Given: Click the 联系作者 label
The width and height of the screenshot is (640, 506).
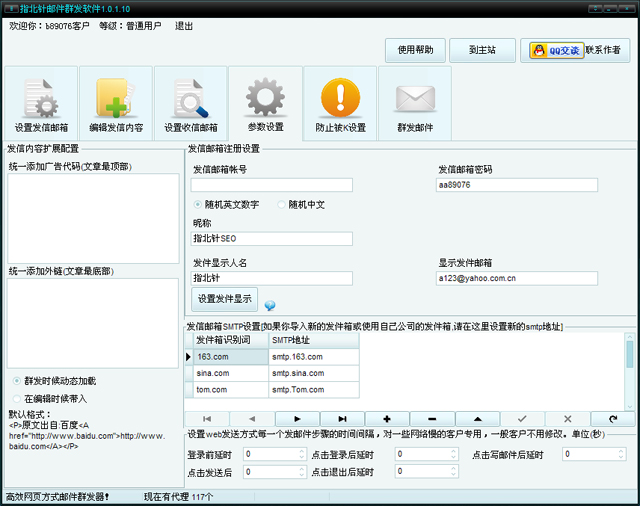Looking at the screenshot, I should tap(603, 50).
